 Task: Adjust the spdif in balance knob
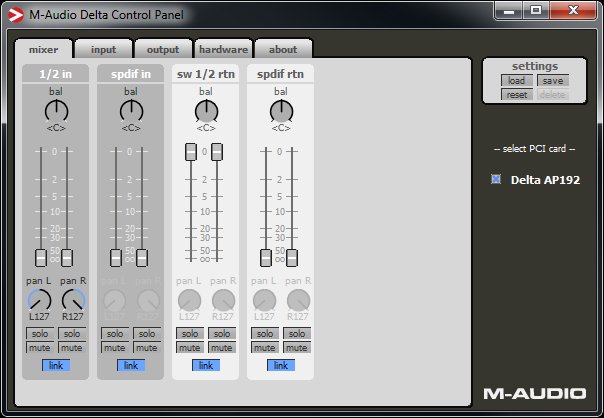(x=131, y=111)
